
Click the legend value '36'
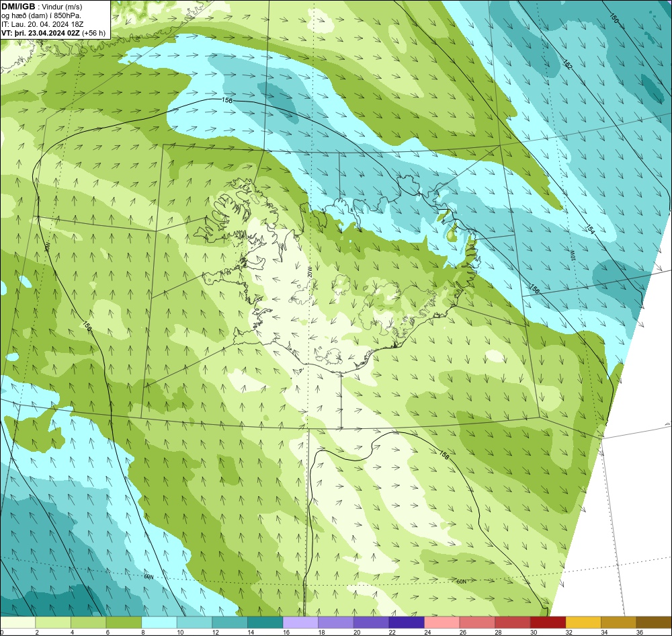pos(640,632)
